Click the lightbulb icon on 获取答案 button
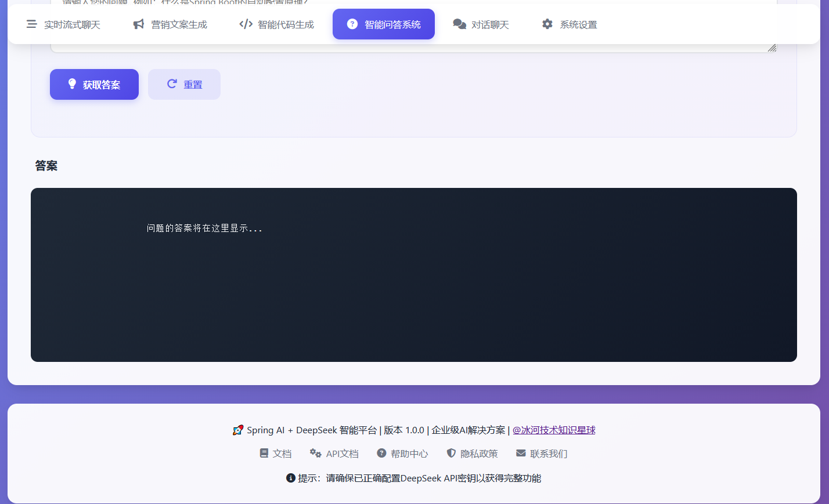The height and width of the screenshot is (504, 829). tap(72, 84)
